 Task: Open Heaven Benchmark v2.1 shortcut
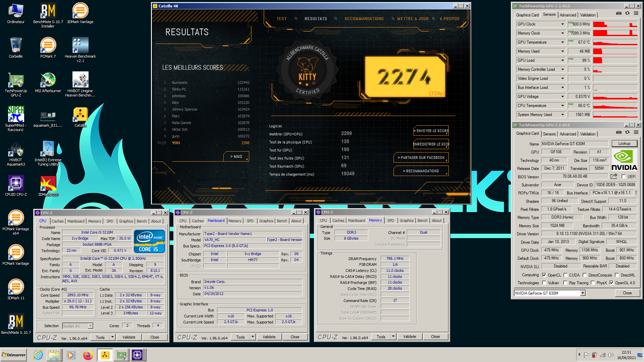click(80, 50)
